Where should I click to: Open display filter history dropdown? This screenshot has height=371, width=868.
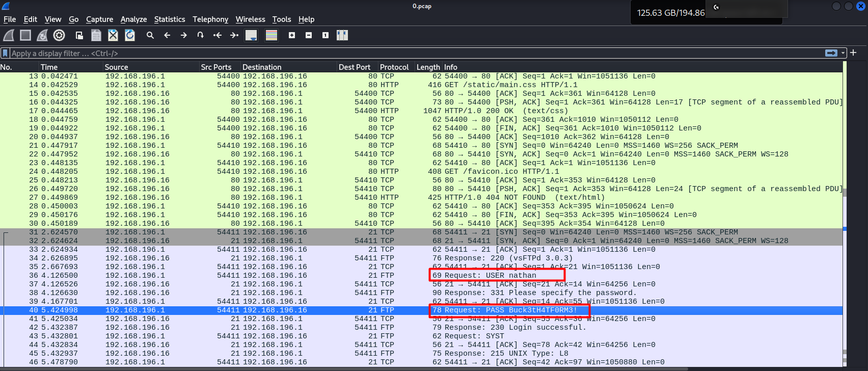point(843,53)
